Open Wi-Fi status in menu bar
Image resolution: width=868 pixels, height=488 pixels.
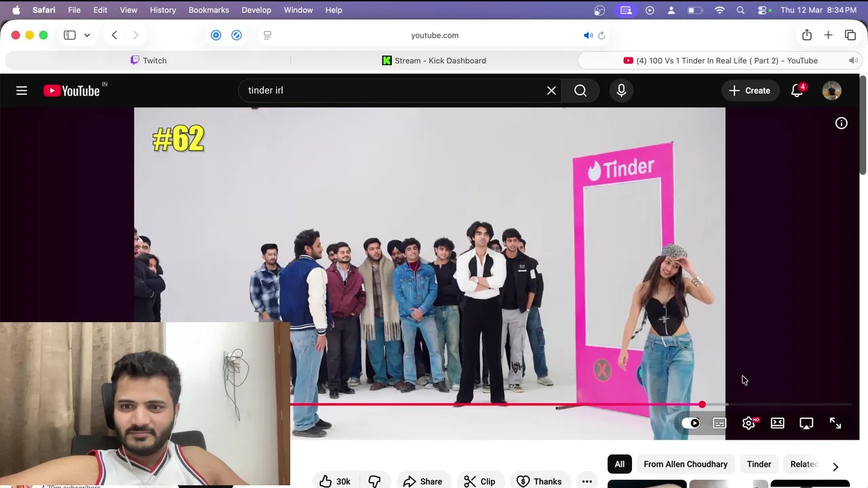click(x=720, y=10)
